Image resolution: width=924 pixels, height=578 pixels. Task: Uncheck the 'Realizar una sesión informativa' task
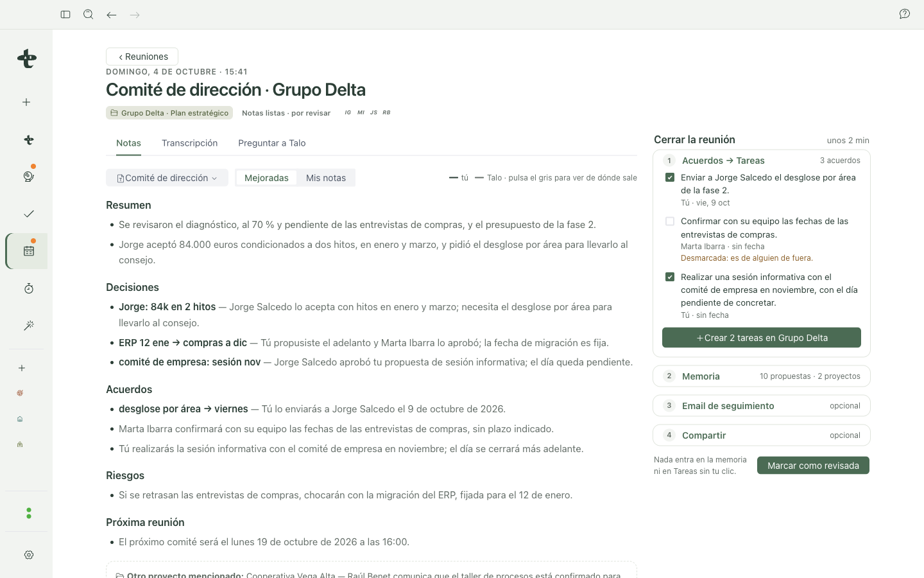pyautogui.click(x=670, y=277)
